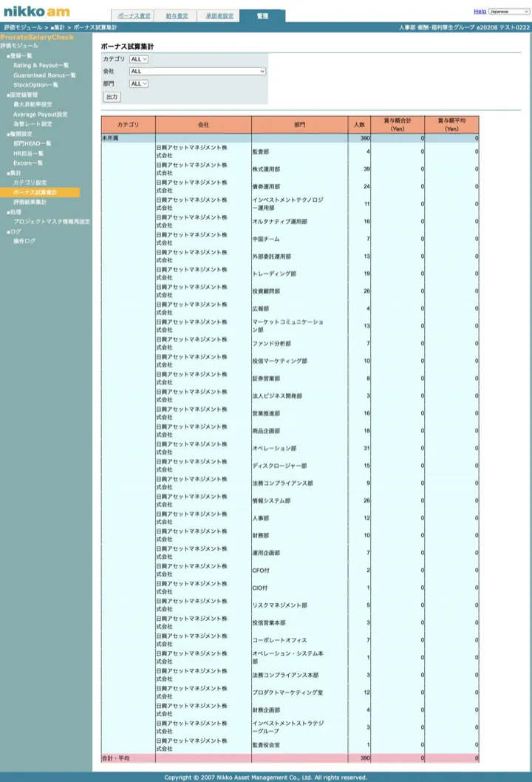Open 為替レート設定 in sidebar
The height and width of the screenshot is (782, 532).
point(33,123)
